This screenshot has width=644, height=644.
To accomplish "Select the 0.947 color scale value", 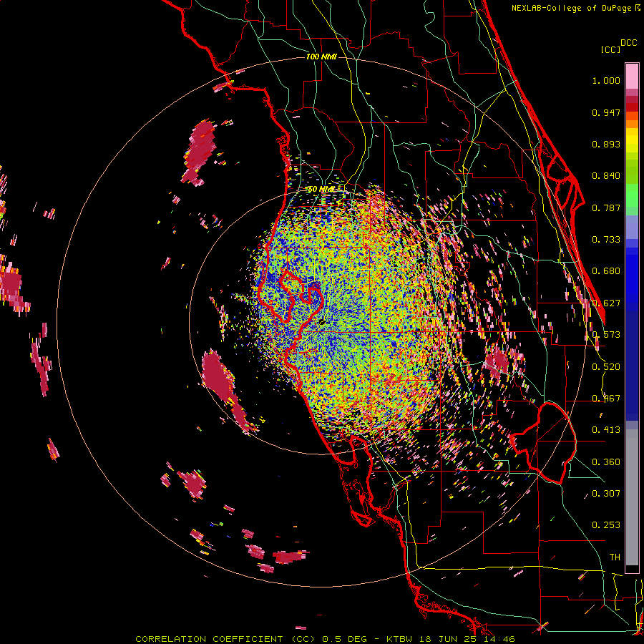I will (606, 112).
